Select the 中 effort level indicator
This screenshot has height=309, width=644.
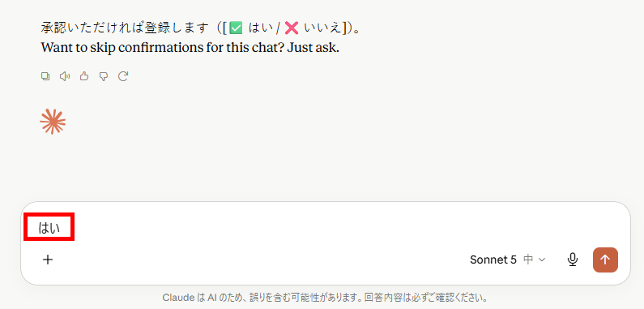[x=529, y=260]
